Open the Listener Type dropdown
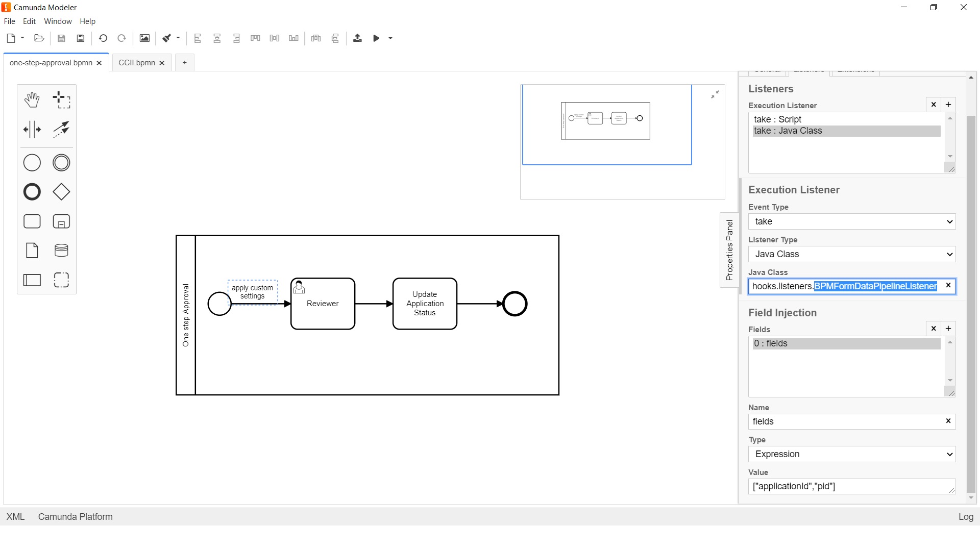Viewport: 980px width, 551px height. pyautogui.click(x=852, y=254)
